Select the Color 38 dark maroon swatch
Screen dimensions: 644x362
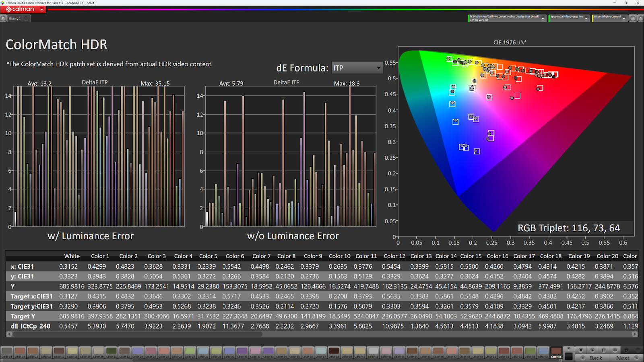(x=334, y=352)
